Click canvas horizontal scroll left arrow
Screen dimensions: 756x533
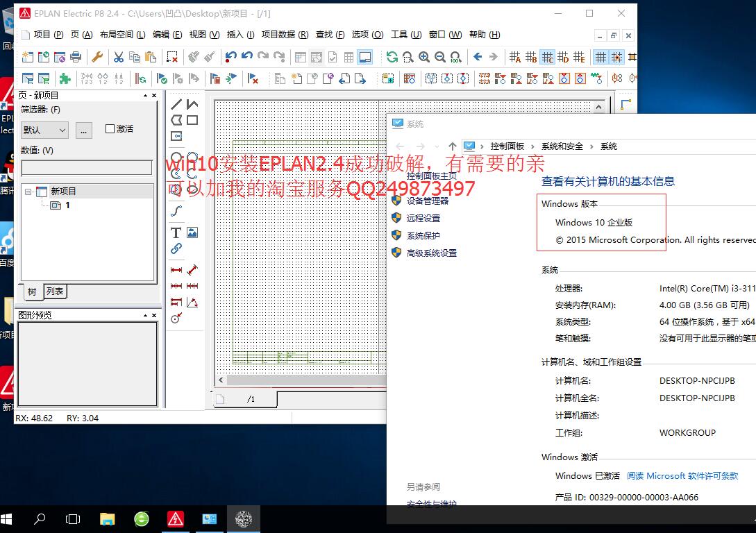pos(221,380)
